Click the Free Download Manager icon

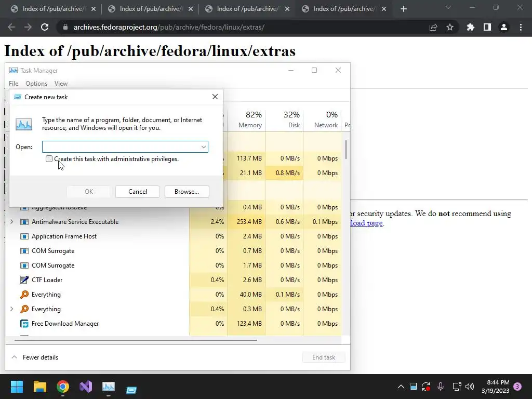pos(24,324)
